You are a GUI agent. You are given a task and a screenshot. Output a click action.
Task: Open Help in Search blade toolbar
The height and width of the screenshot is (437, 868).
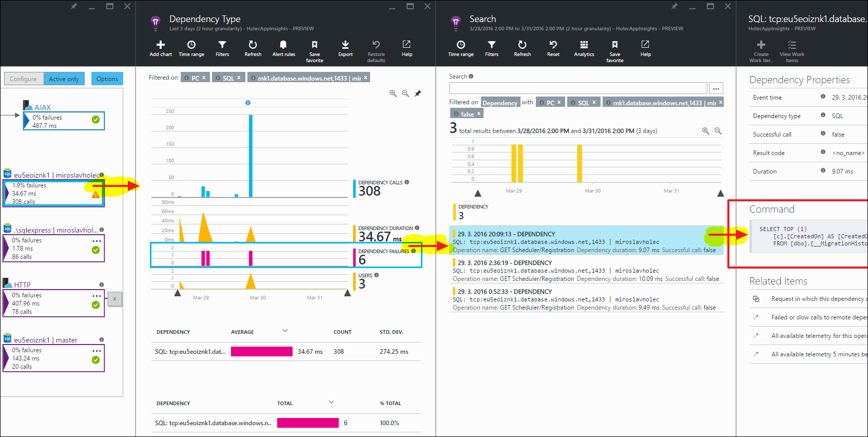pos(646,49)
